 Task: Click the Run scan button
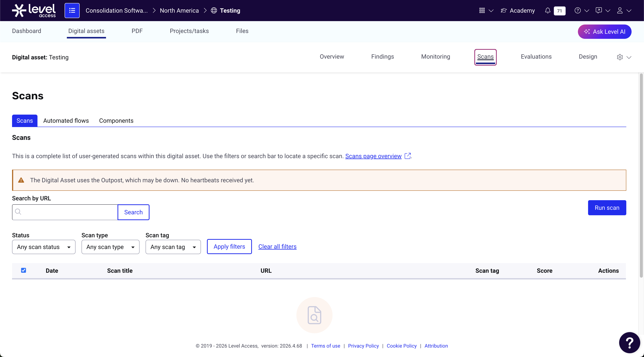[607, 208]
